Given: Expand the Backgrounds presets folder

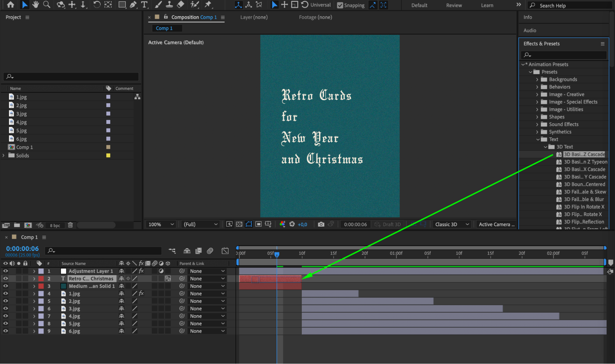Looking at the screenshot, I should 537,79.
